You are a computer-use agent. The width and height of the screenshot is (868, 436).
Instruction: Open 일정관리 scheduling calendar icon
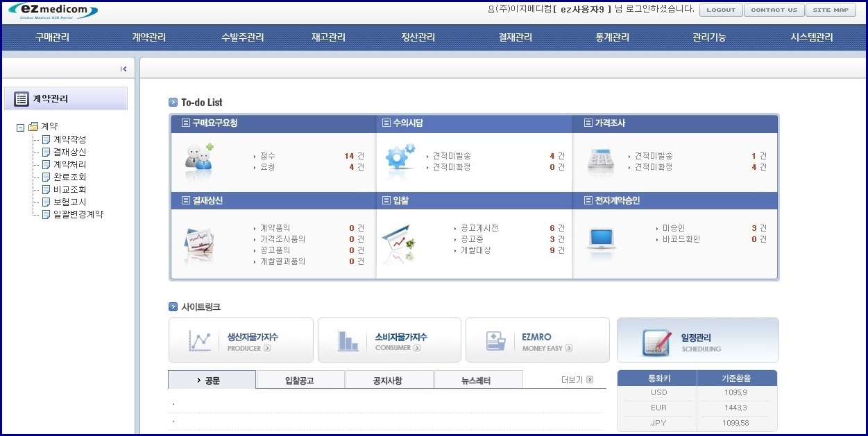(x=656, y=342)
